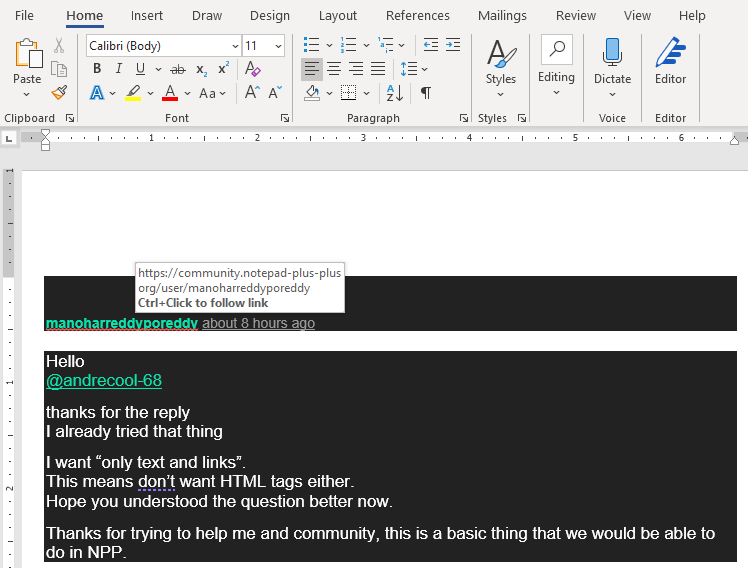The width and height of the screenshot is (748, 568).
Task: Apply red font color
Action: (x=170, y=93)
